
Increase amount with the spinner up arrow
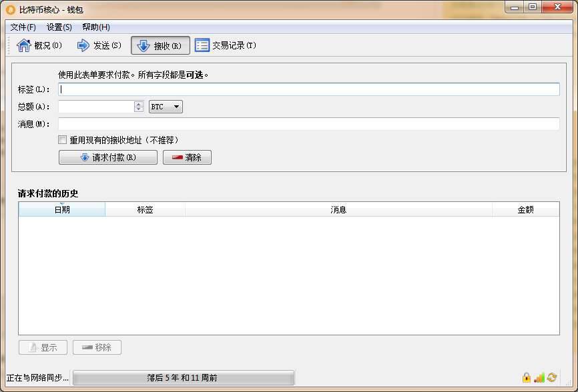[x=139, y=104]
